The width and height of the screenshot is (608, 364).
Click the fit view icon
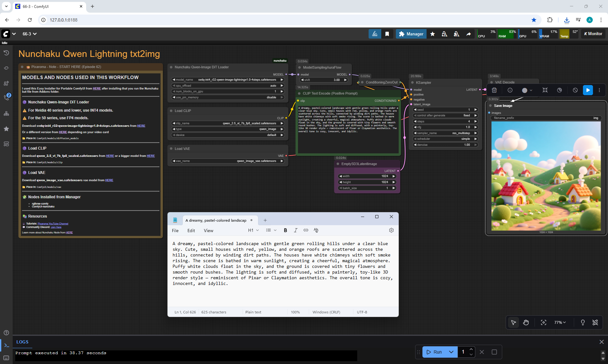[x=543, y=322]
